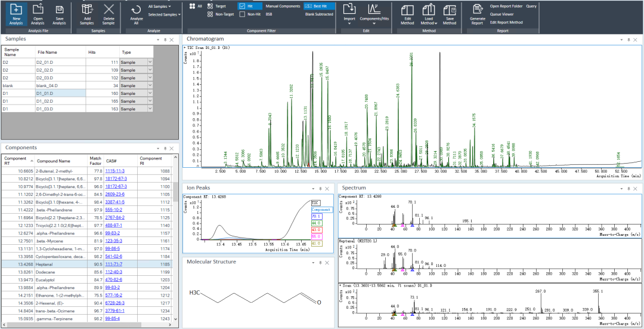Open the Chromatogram panel options arrow
Viewport: 644px width, 329px height.
622,39
